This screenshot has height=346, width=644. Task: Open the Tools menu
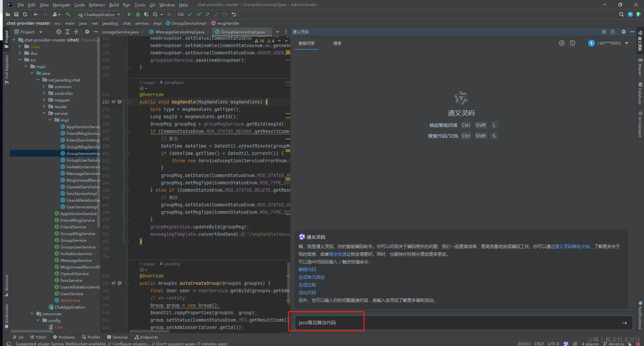[x=140, y=5]
